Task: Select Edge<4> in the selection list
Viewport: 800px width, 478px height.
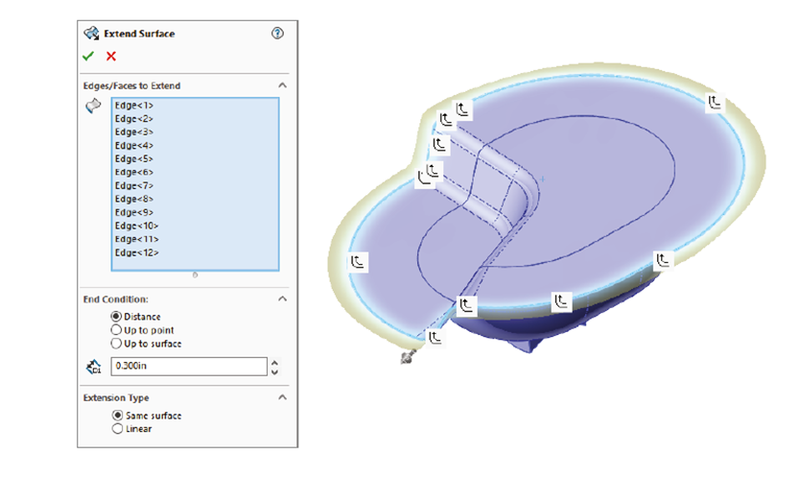Action: click(134, 145)
